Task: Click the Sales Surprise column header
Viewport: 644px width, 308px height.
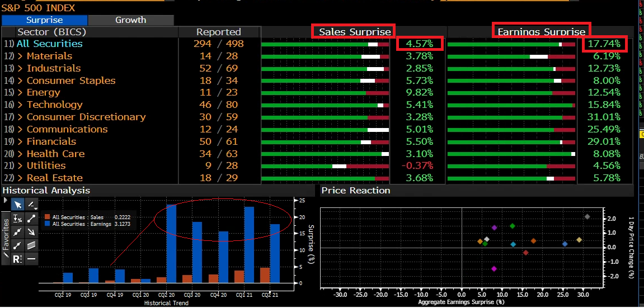Action: click(x=354, y=32)
